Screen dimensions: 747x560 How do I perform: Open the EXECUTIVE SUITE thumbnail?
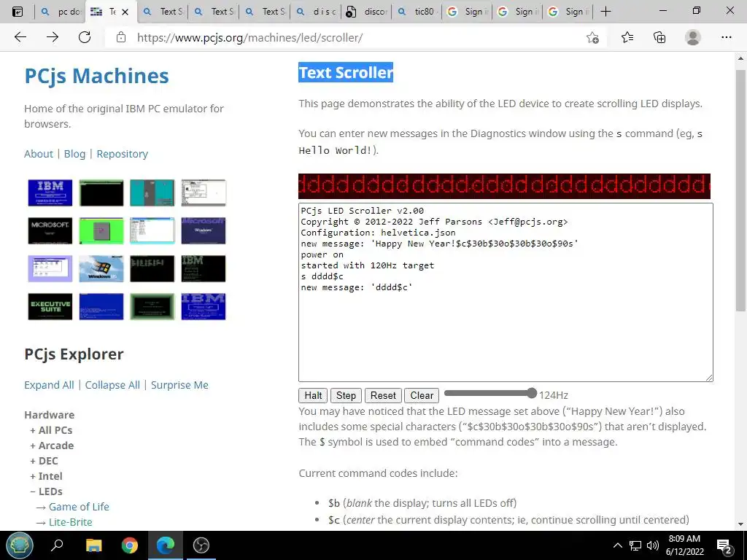(50, 306)
